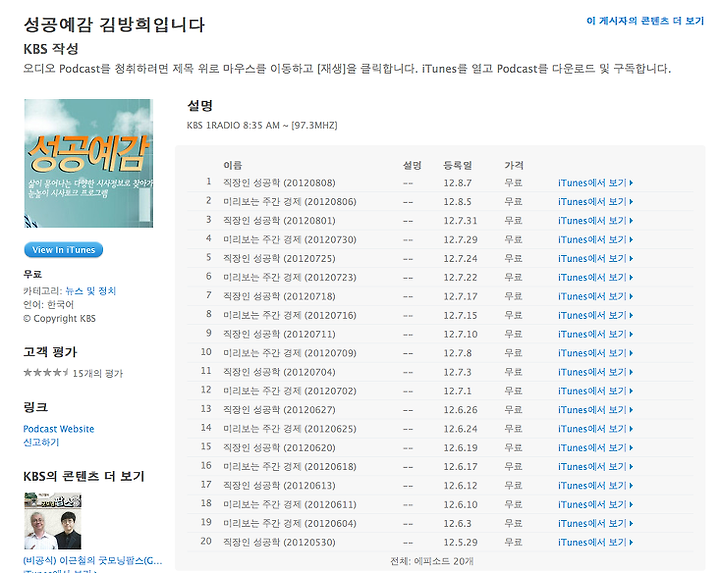Select episode title 미리보는 주간 경제 (20120618)
The image size is (720, 573).
[x=290, y=466]
